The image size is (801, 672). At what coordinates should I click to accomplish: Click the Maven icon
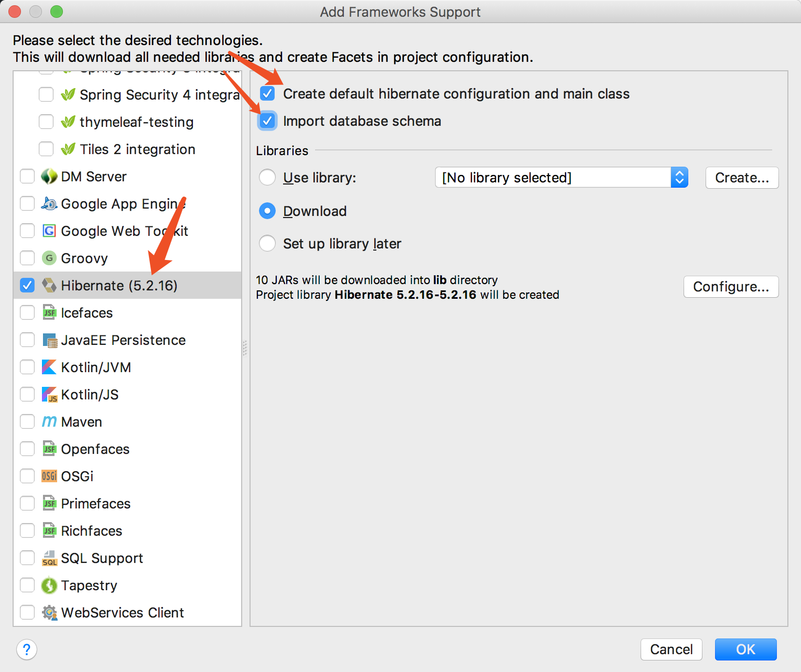point(49,421)
